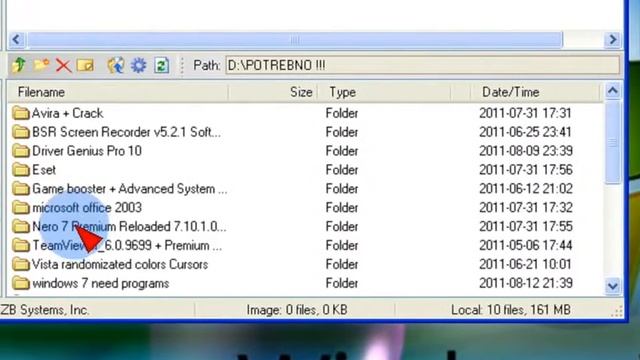Select 'Nero 7 Premium Reloaded 7.10.1.0...' name
This screenshot has height=360, width=640.
129,227
